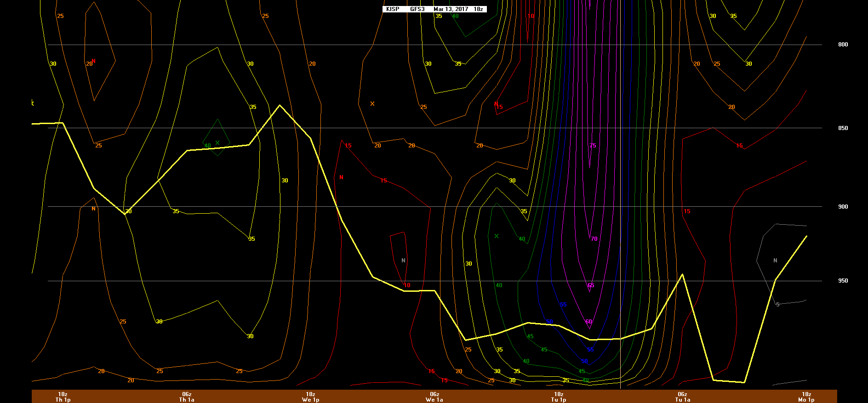This screenshot has height=403, width=868.
Task: Click the red N marker beside the orange 20 label
Action: point(94,61)
